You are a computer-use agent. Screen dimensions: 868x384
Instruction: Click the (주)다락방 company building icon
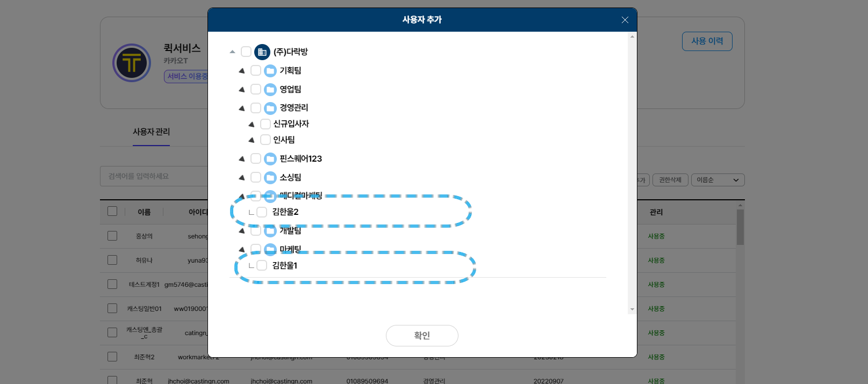click(x=262, y=52)
